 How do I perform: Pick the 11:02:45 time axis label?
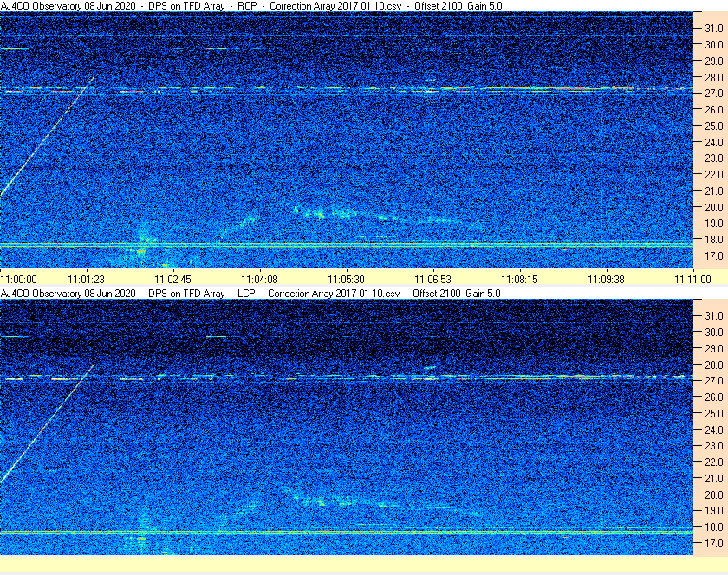click(x=172, y=280)
